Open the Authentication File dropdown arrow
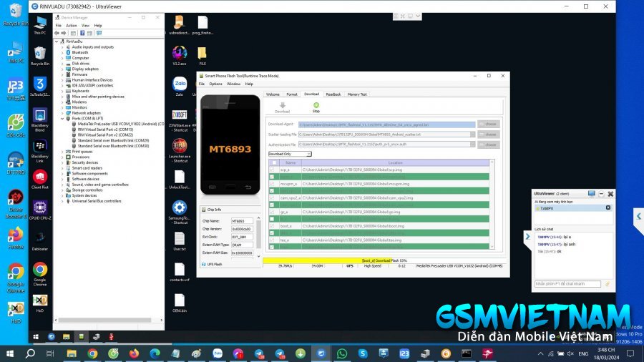Viewport: 644px width, 362px height. tap(473, 144)
